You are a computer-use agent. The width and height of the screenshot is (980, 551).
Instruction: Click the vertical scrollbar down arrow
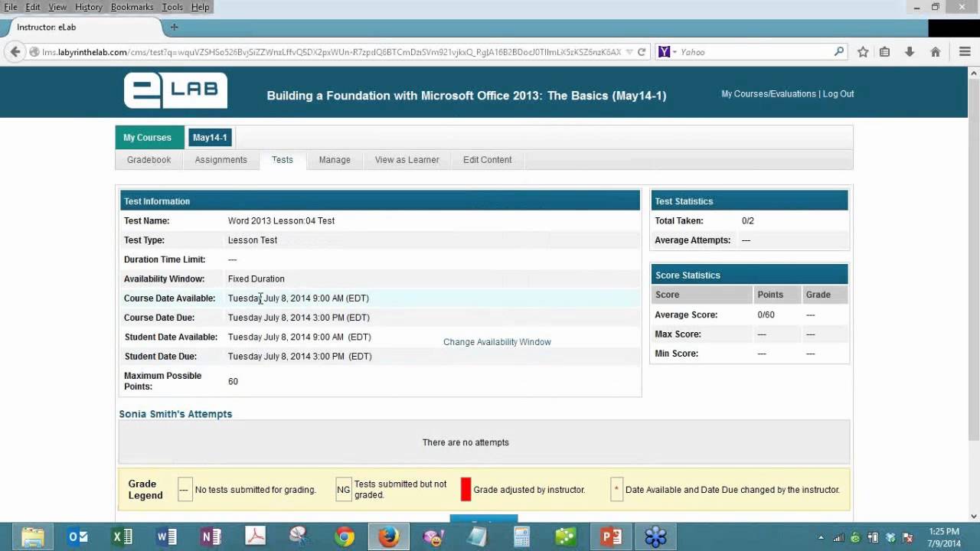[x=973, y=516]
